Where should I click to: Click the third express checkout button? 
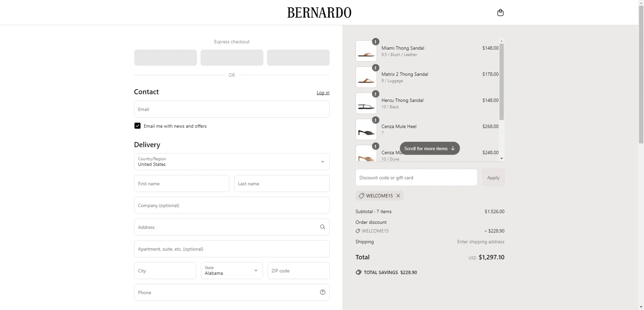click(298, 57)
